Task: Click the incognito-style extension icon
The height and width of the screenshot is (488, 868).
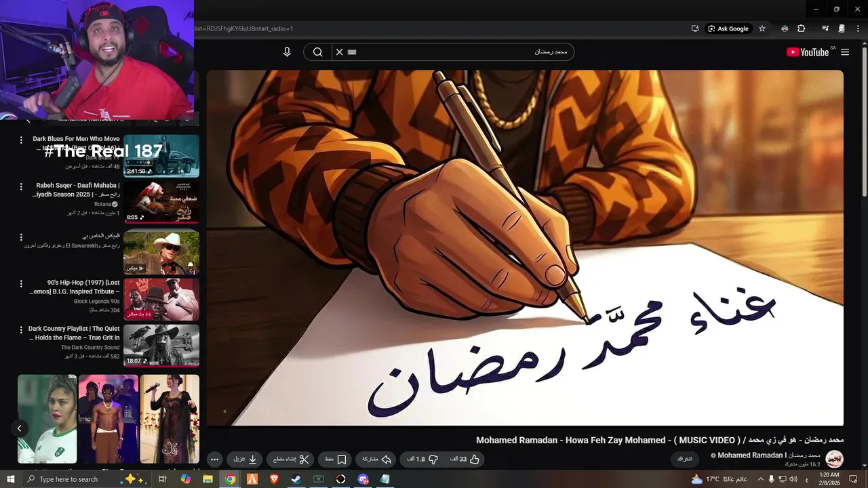Action: (x=785, y=28)
